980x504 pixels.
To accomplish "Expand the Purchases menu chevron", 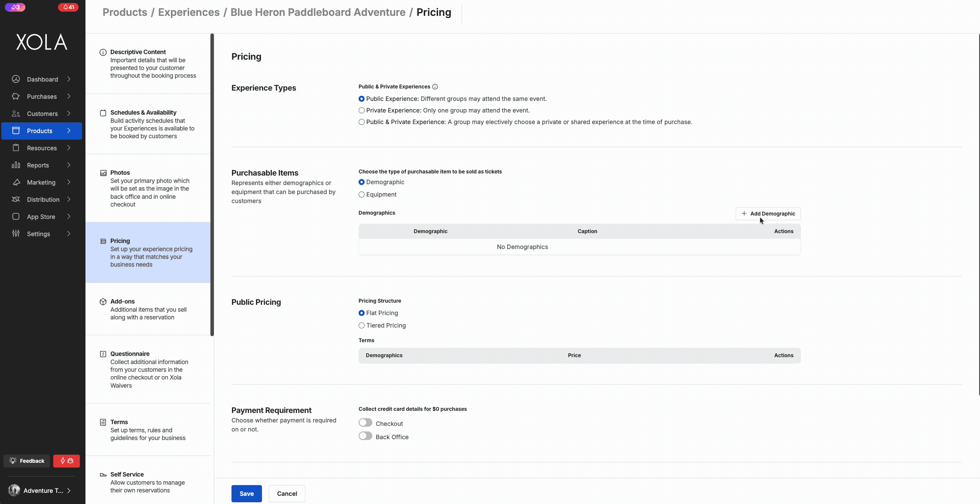I will coord(69,96).
